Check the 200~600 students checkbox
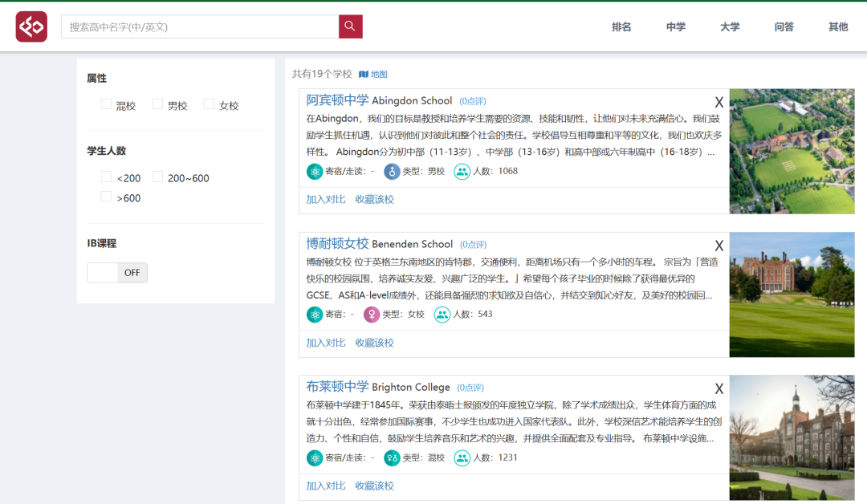 [157, 177]
